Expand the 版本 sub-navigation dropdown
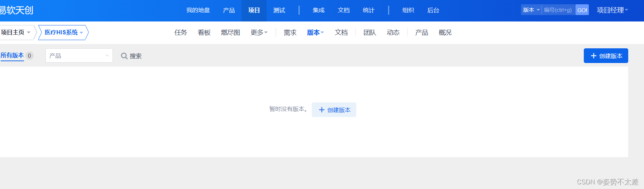Screen dimensions: 644x189 pos(315,33)
